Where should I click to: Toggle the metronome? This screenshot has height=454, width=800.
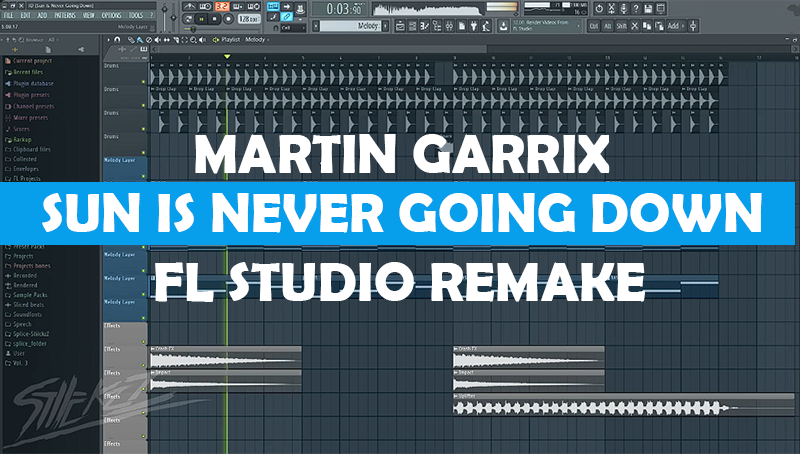point(189,7)
